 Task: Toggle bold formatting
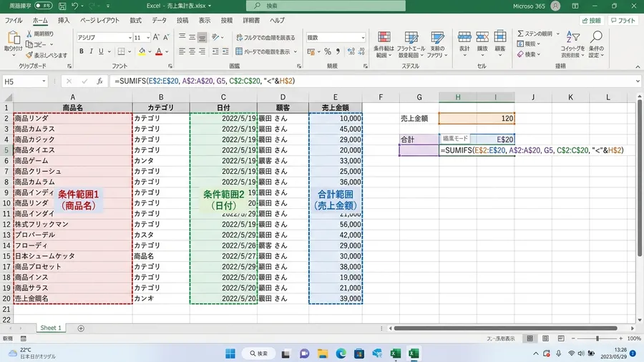pyautogui.click(x=82, y=52)
